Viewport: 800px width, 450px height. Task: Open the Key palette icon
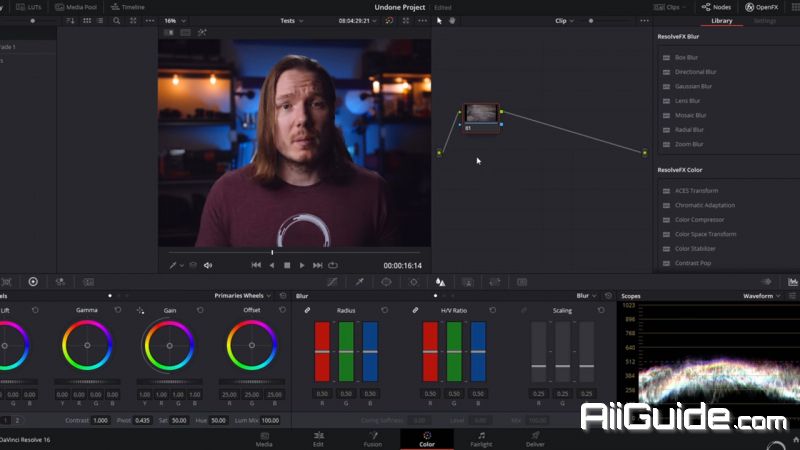[x=467, y=282]
